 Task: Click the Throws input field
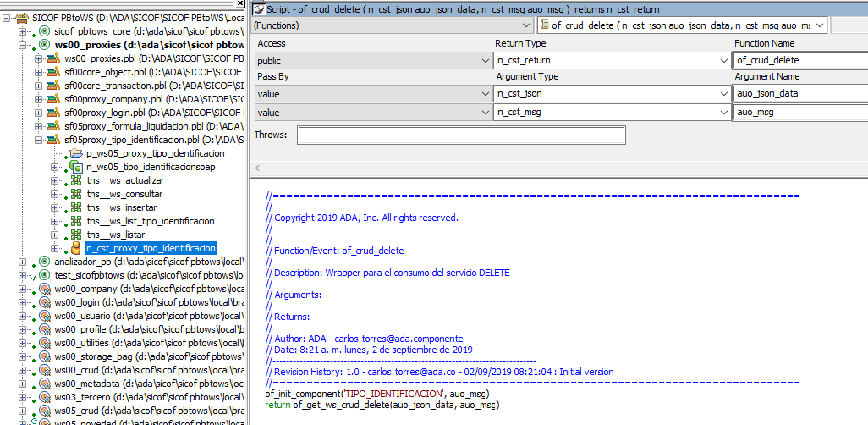461,135
